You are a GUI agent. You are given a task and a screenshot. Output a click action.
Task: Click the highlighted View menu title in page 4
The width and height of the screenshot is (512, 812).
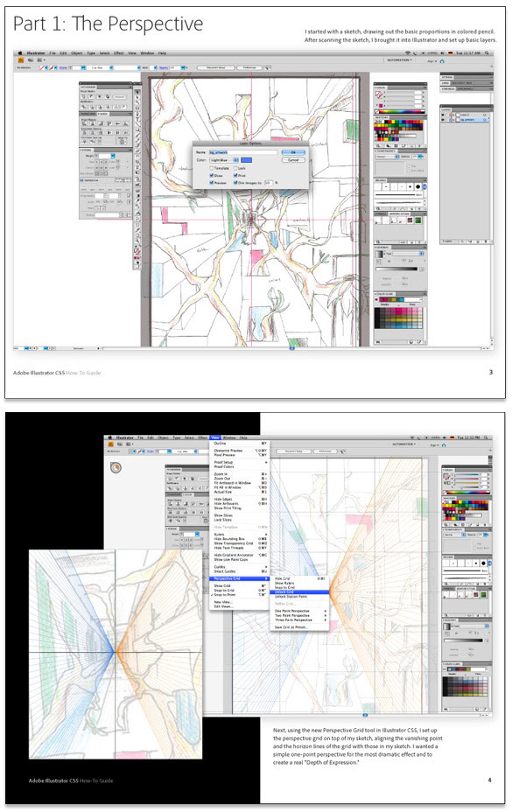[x=215, y=437]
